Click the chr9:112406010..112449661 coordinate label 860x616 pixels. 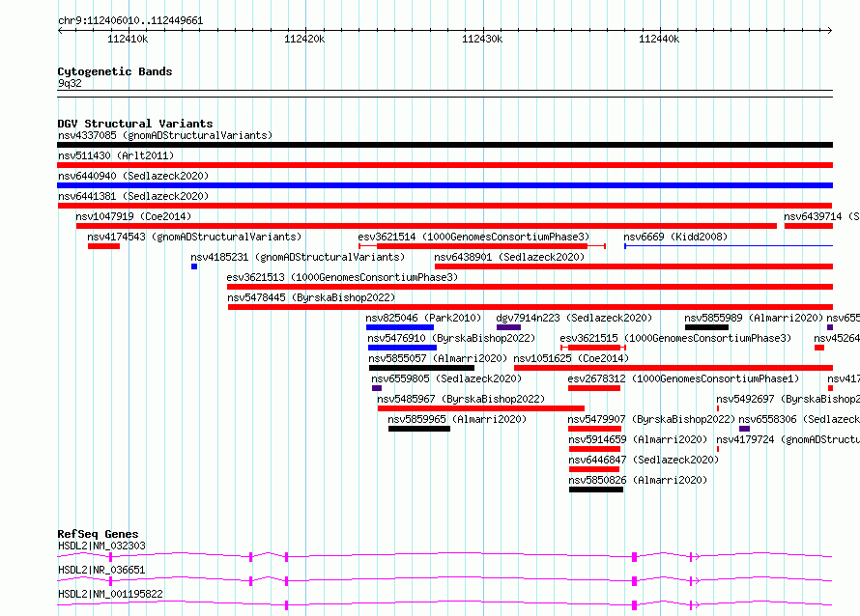coord(130,20)
